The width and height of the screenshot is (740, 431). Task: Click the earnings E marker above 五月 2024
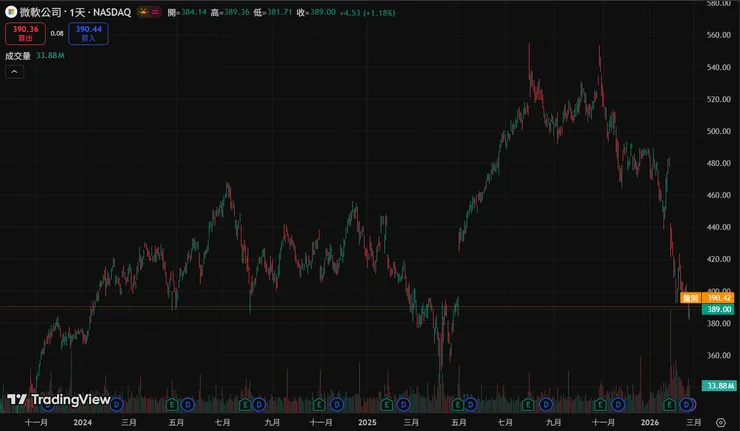(x=172, y=405)
